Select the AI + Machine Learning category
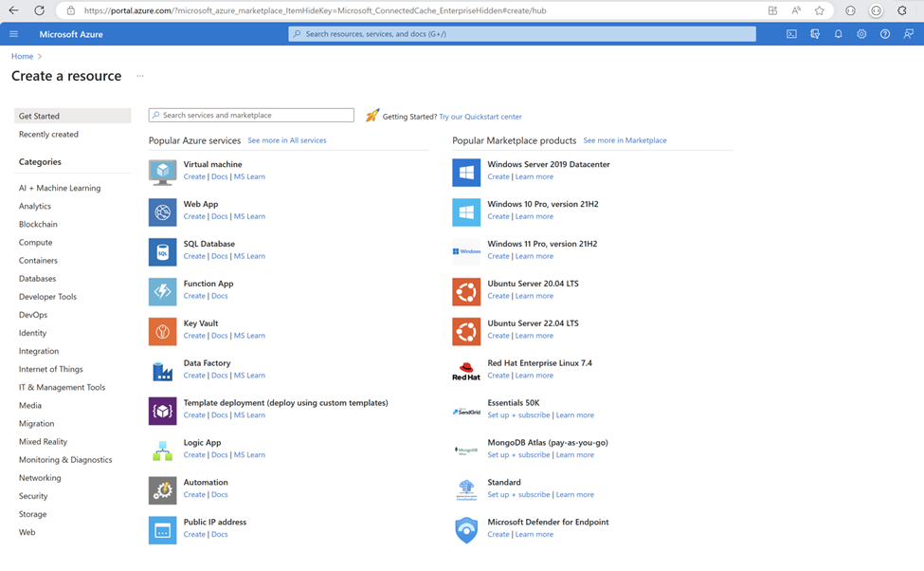The width and height of the screenshot is (924, 571). click(x=60, y=188)
